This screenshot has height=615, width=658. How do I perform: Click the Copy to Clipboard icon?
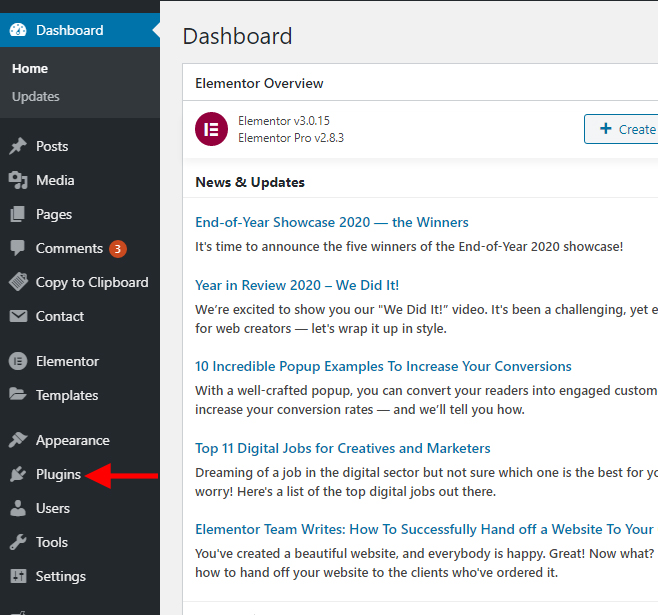[x=18, y=282]
